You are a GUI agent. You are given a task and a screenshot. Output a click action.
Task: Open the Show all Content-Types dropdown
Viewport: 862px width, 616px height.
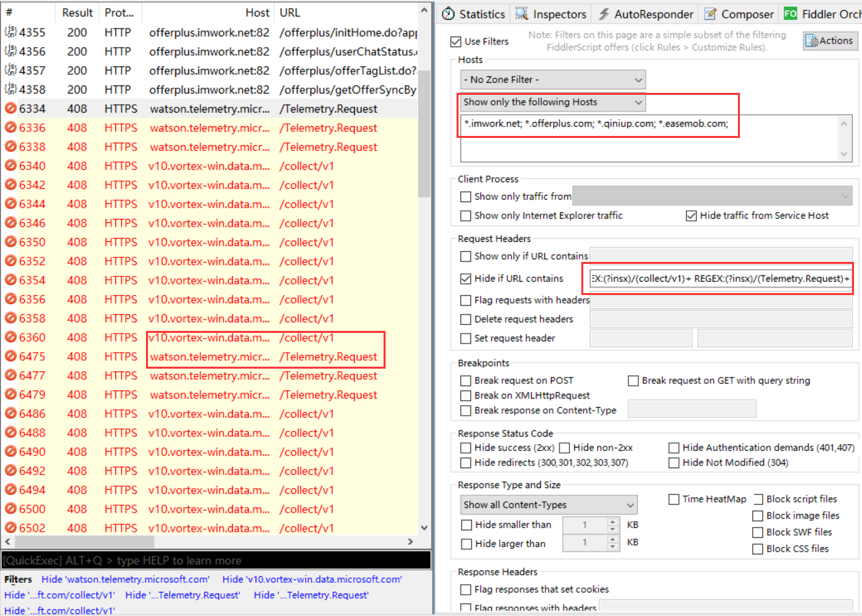click(549, 505)
